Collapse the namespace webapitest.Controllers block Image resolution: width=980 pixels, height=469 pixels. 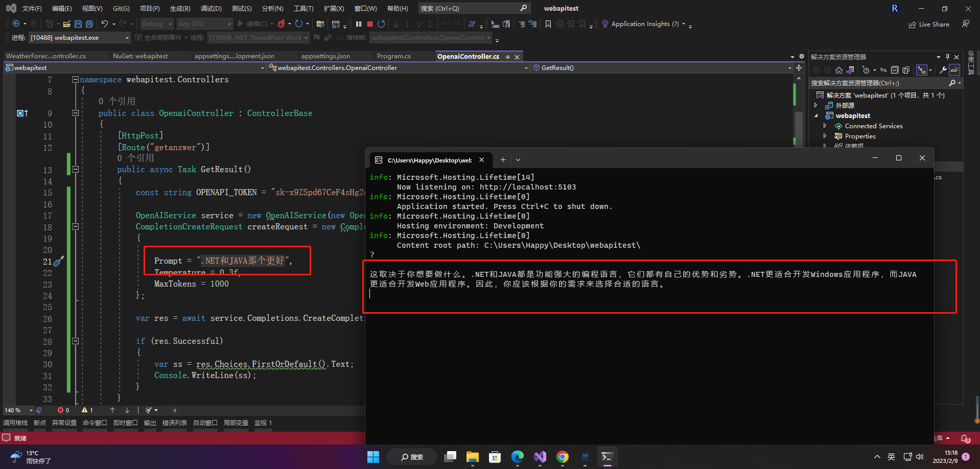click(75, 79)
